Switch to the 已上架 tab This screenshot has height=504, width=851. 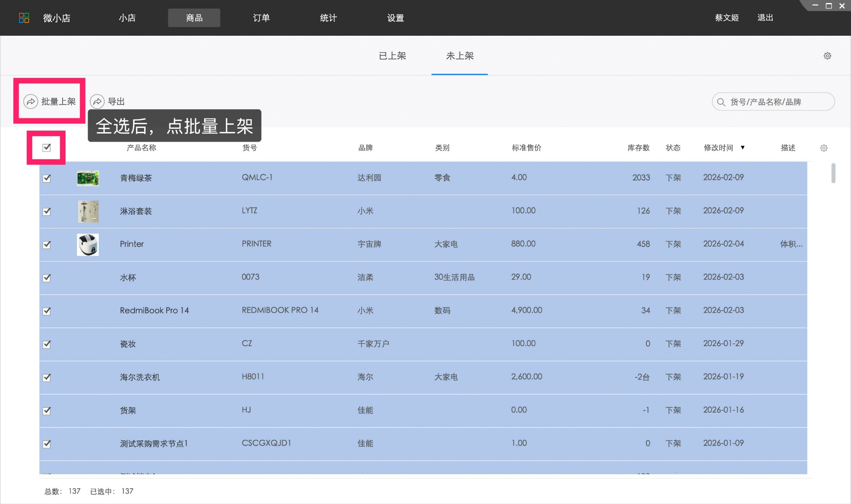coord(392,56)
